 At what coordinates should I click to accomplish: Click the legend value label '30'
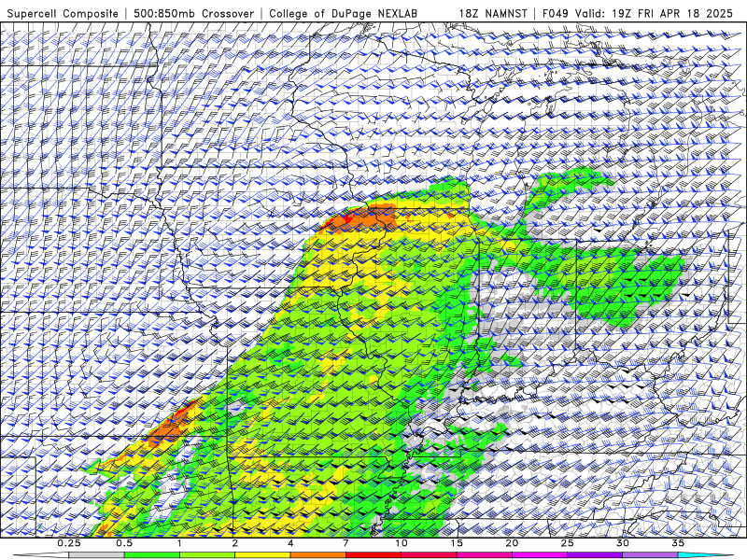622,543
